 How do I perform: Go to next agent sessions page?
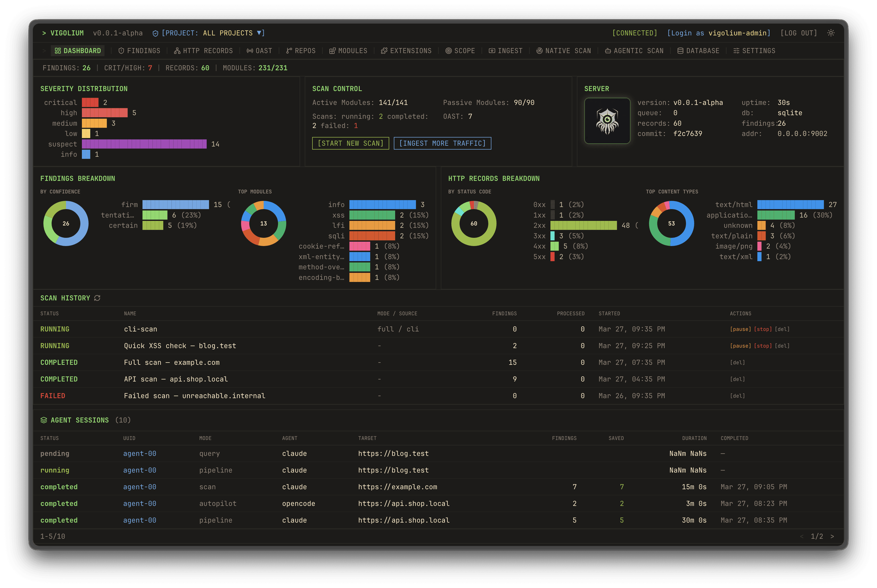[x=832, y=536]
